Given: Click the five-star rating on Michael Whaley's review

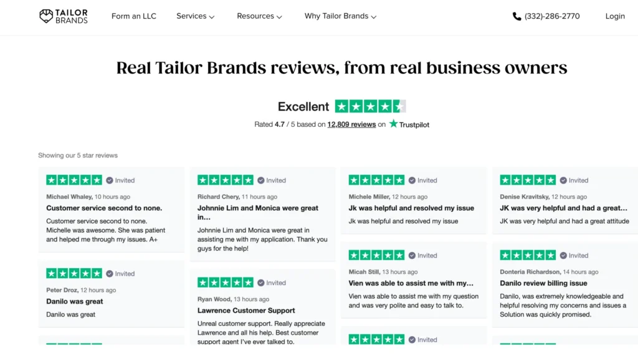Looking at the screenshot, I should [73, 180].
